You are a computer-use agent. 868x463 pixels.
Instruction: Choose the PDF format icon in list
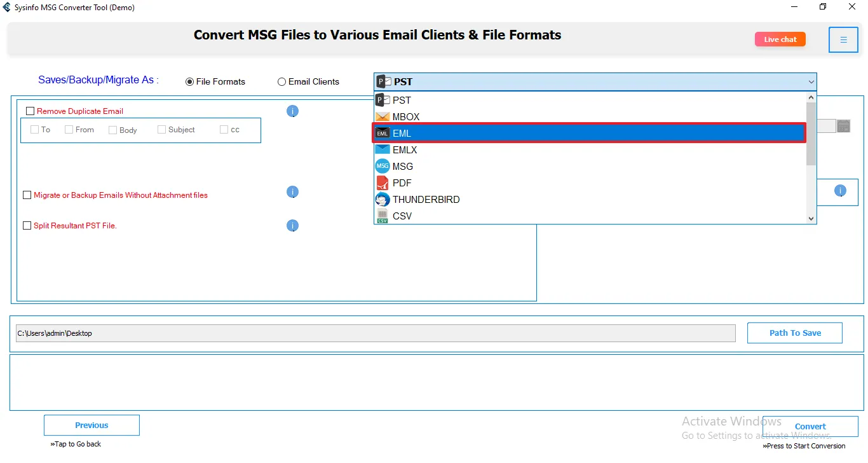383,183
